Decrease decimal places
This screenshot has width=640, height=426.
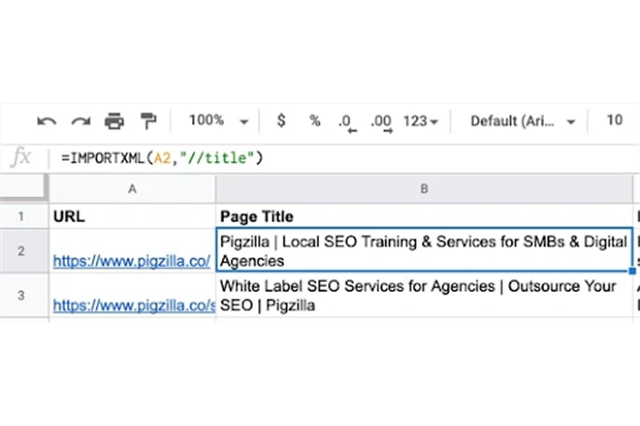pos(346,121)
